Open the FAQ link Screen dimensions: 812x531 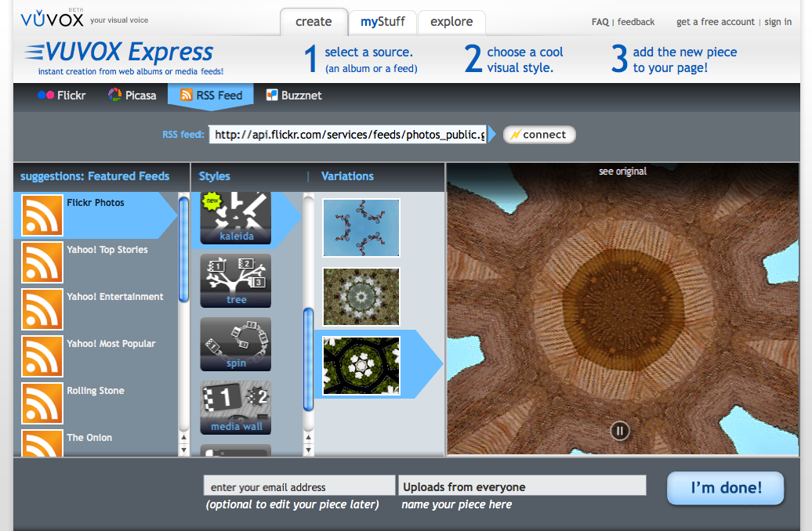click(600, 22)
